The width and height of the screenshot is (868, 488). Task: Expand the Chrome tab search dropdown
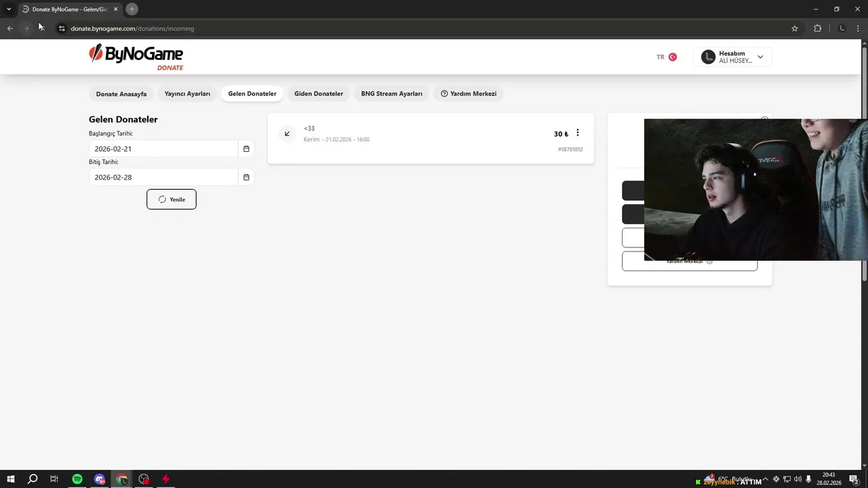(x=9, y=9)
